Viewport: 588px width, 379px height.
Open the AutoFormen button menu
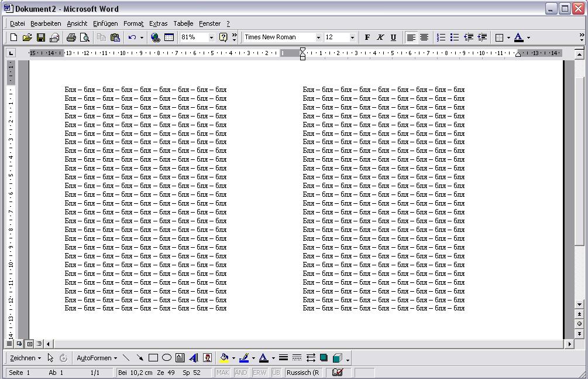click(97, 358)
